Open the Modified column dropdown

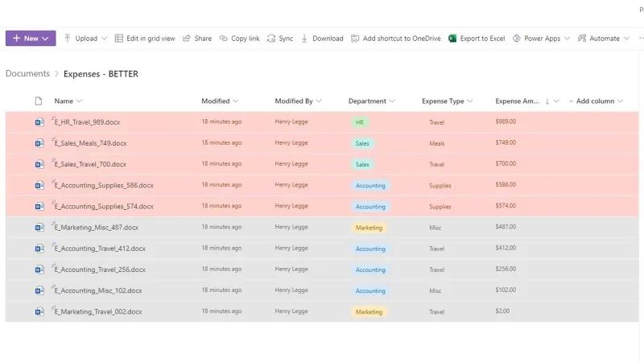236,101
